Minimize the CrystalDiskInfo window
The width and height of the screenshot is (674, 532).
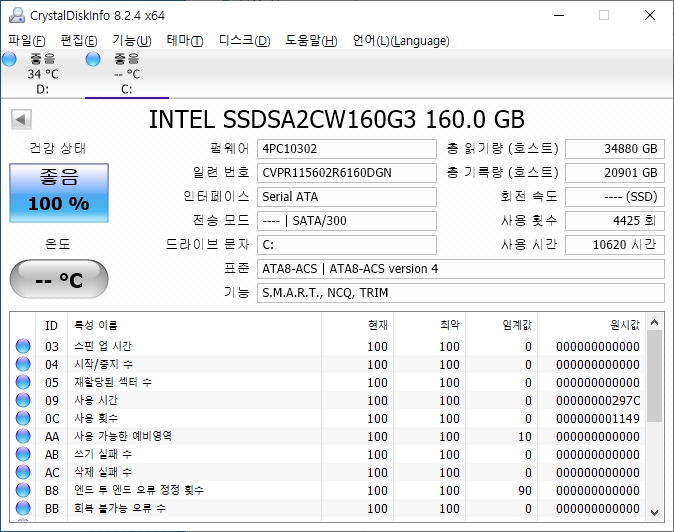click(559, 15)
